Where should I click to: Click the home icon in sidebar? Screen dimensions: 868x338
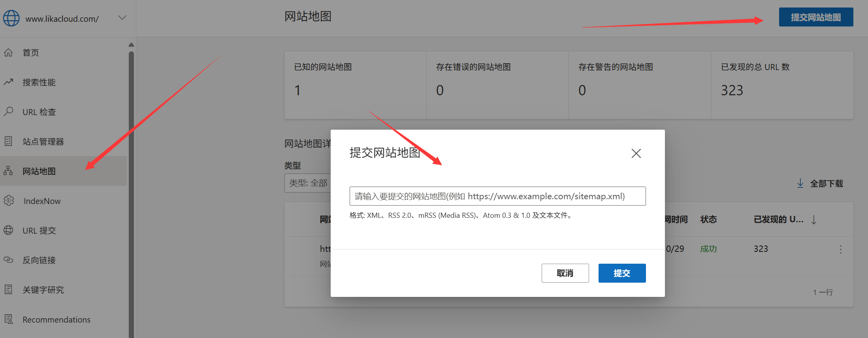(x=8, y=53)
